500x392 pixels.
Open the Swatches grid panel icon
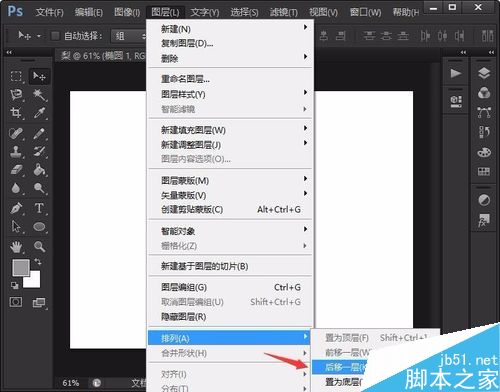coord(484,172)
